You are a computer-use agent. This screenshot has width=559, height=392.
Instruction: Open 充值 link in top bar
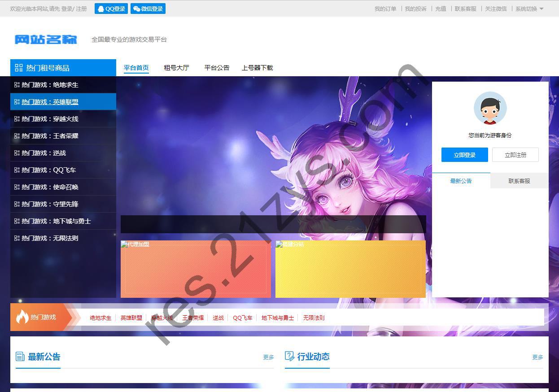point(441,9)
